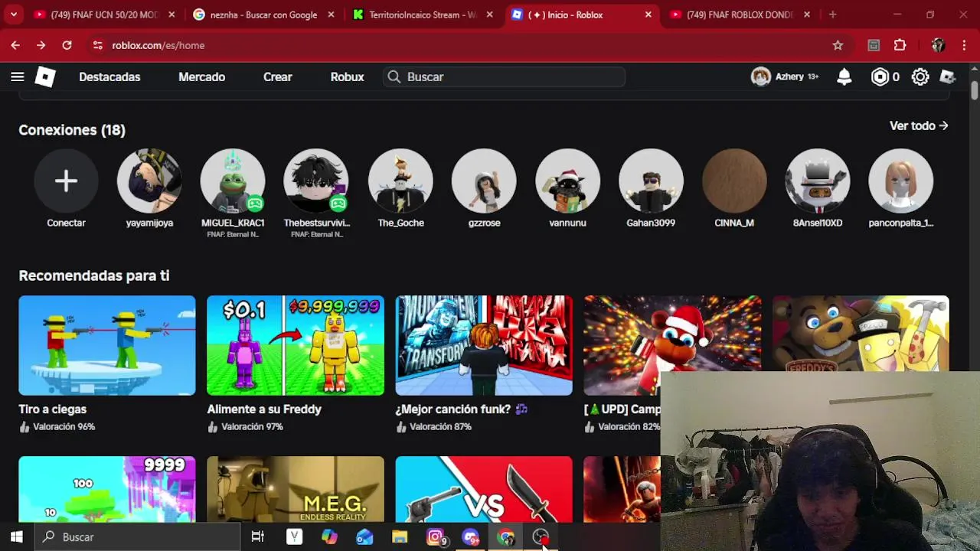
Task: Open gzzrose's profile
Action: [x=484, y=181]
